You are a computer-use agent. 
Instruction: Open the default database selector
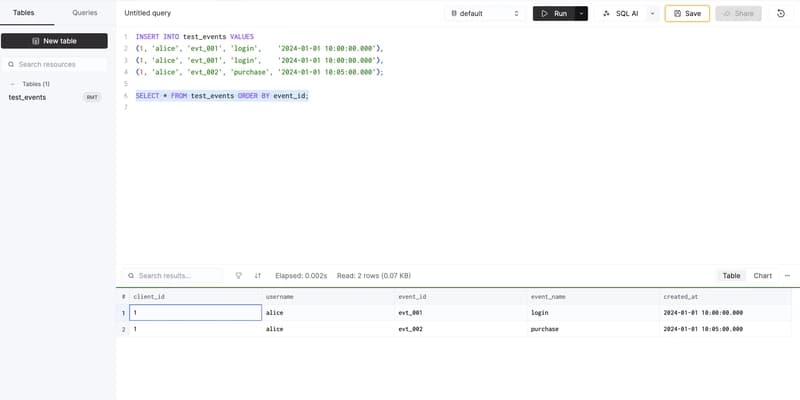point(485,14)
